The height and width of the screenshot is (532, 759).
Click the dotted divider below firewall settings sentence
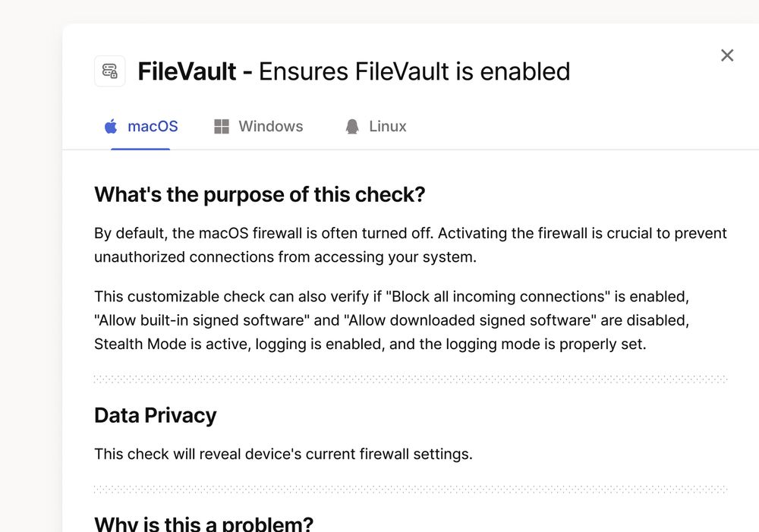click(x=411, y=490)
